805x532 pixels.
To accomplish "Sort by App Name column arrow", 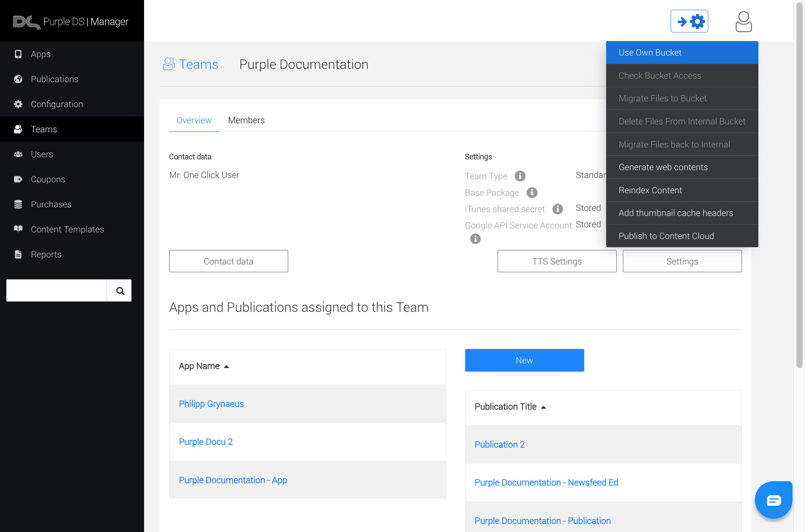I will pyautogui.click(x=226, y=367).
